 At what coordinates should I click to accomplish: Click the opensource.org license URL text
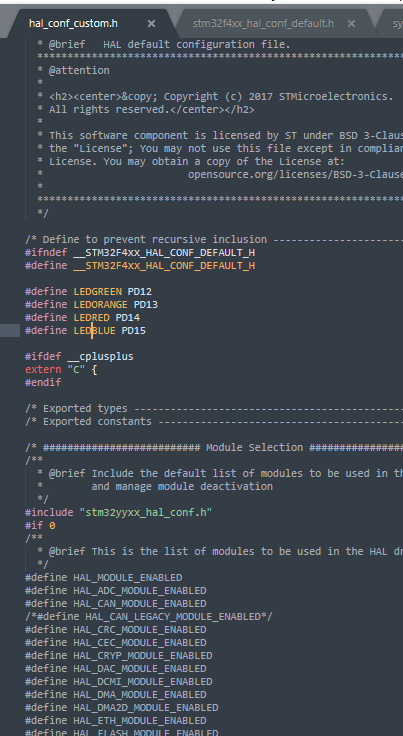[x=295, y=175]
